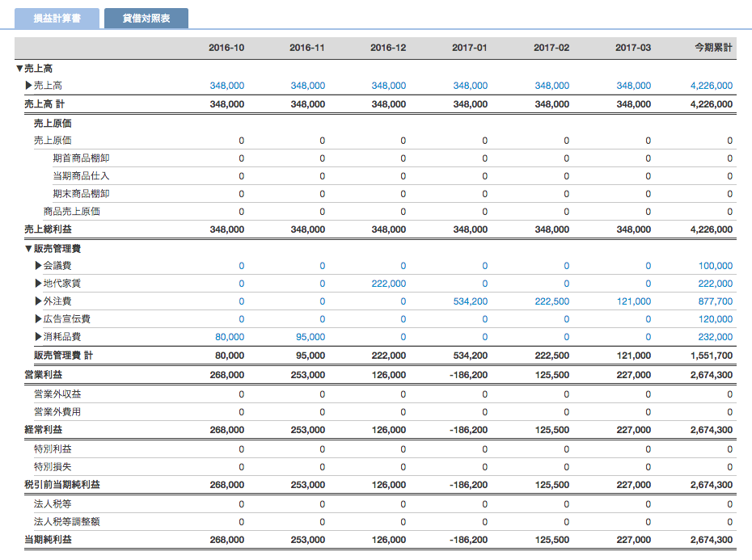Click the 当期純利益 row label

[48, 539]
